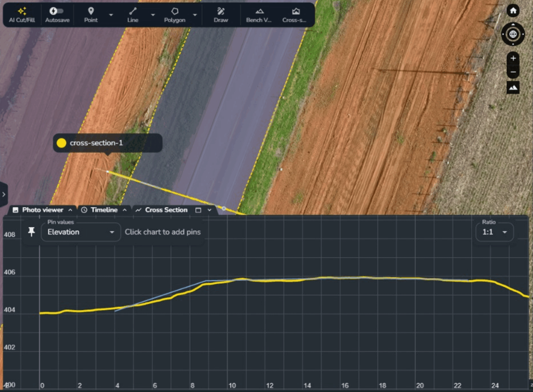Open the Timeline tab
Viewport: 533px width, 392px height.
pos(104,210)
